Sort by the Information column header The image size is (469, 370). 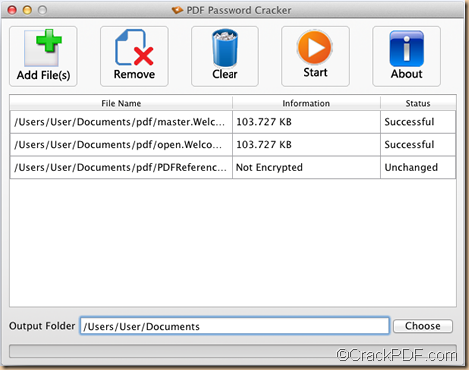pyautogui.click(x=306, y=103)
